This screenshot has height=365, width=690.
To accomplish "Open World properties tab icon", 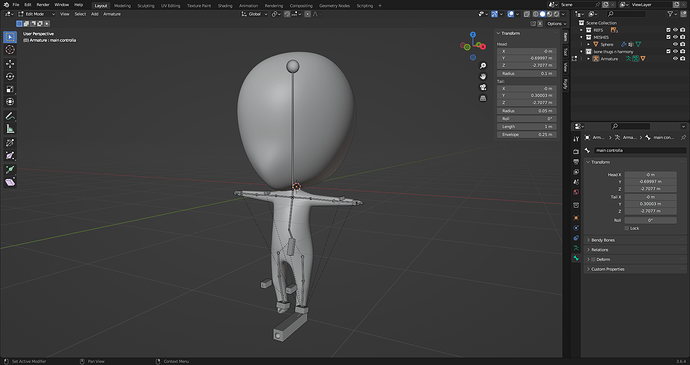I will coord(576,192).
